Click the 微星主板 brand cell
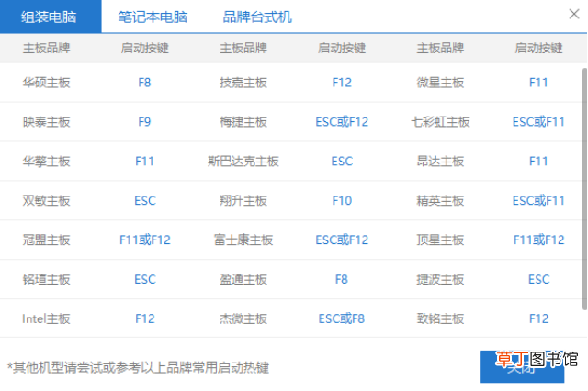This screenshot has height=391, width=588. pos(440,83)
